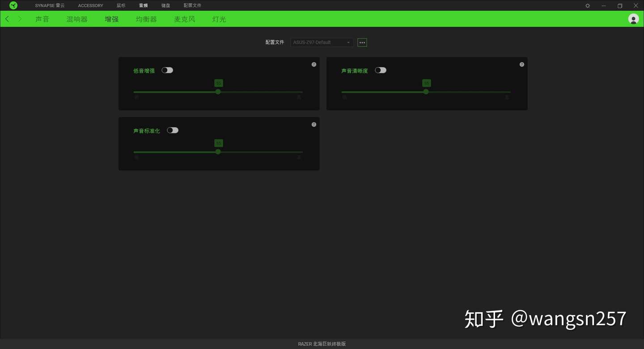Image resolution: width=644 pixels, height=349 pixels.
Task: Click the profile three-dots button
Action: tap(362, 43)
